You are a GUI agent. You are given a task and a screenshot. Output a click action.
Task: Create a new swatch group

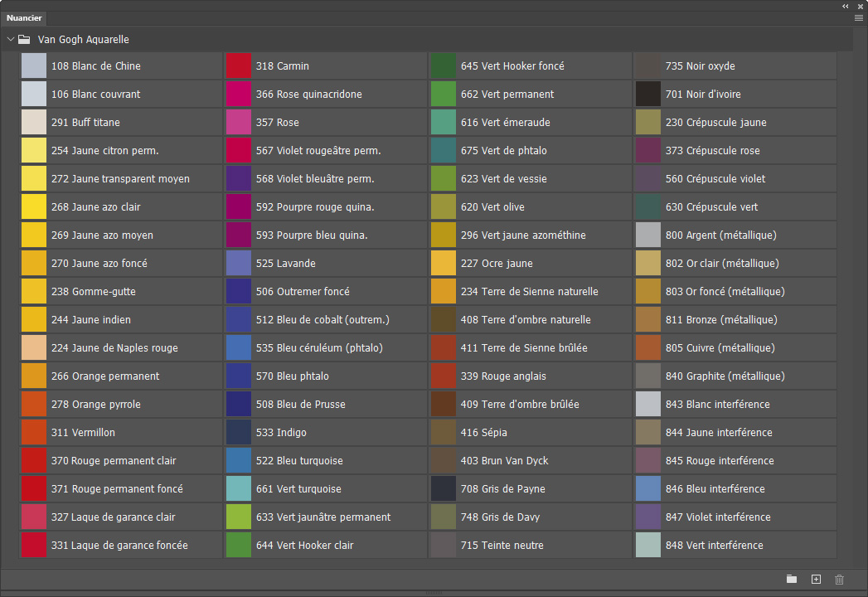(792, 580)
